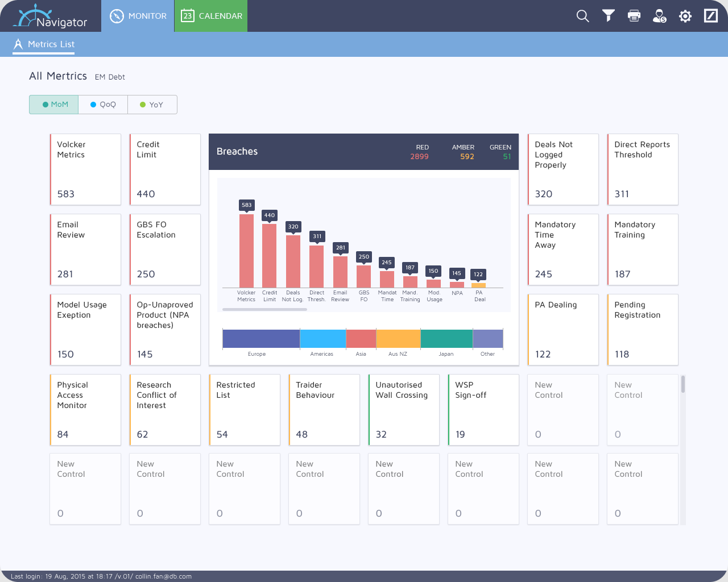
Task: Open Op-Unaproved Product NPA breaches card
Action: coord(165,330)
